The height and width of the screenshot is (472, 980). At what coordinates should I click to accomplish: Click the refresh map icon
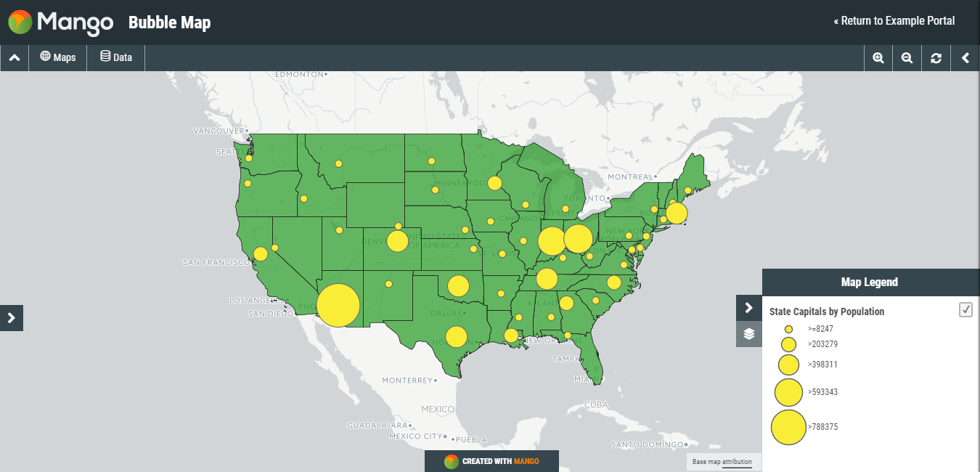(x=936, y=58)
